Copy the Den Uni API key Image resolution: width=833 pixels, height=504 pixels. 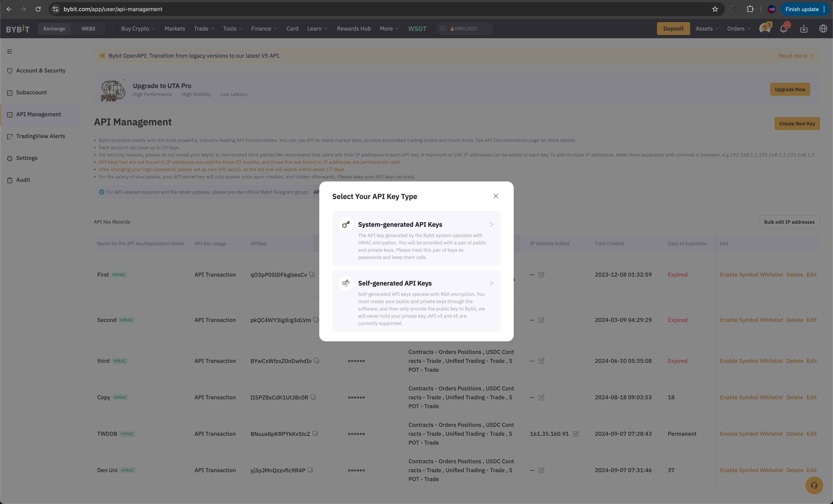click(310, 470)
